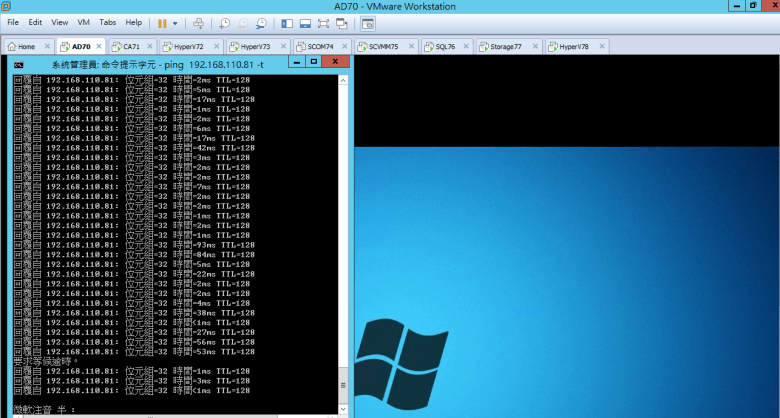The image size is (780, 418).
Task: Click the command prompt scrollbar down arrow
Action: coord(345,410)
